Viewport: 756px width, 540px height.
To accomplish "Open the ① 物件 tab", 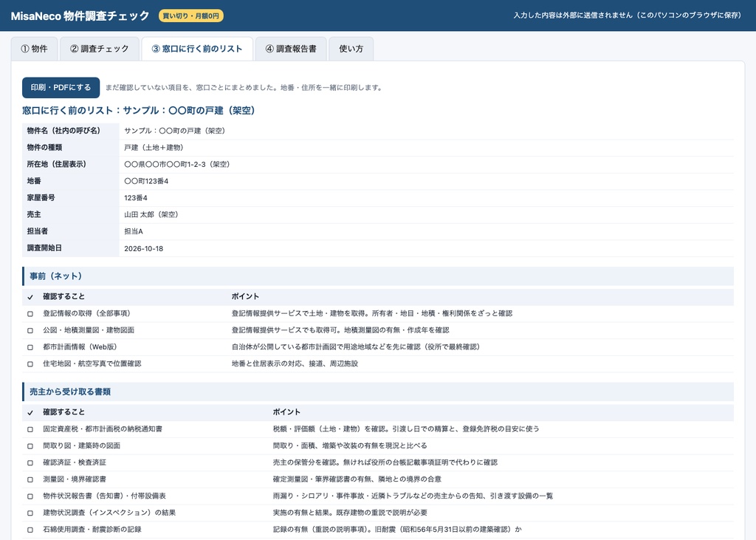I will click(x=34, y=49).
